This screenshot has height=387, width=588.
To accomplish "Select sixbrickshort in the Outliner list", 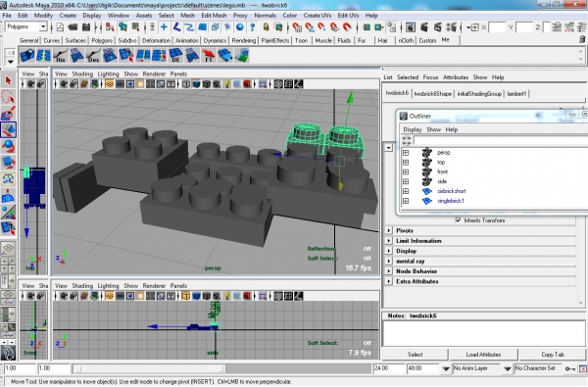I will (x=452, y=191).
